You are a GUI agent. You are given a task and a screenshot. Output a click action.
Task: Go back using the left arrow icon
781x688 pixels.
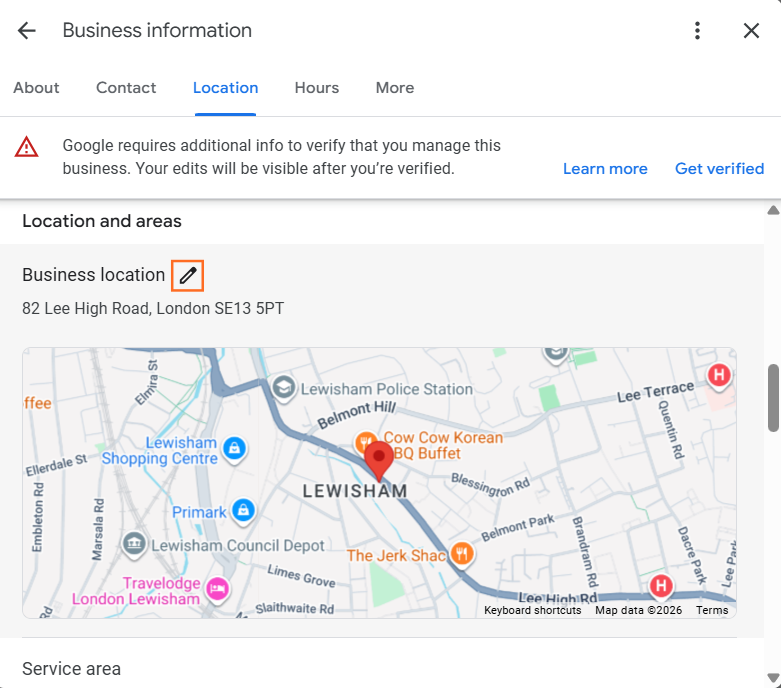coord(26,31)
